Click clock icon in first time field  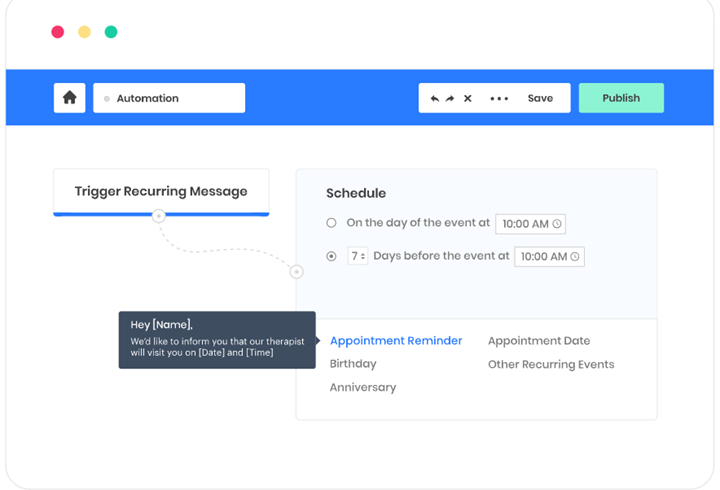point(557,224)
